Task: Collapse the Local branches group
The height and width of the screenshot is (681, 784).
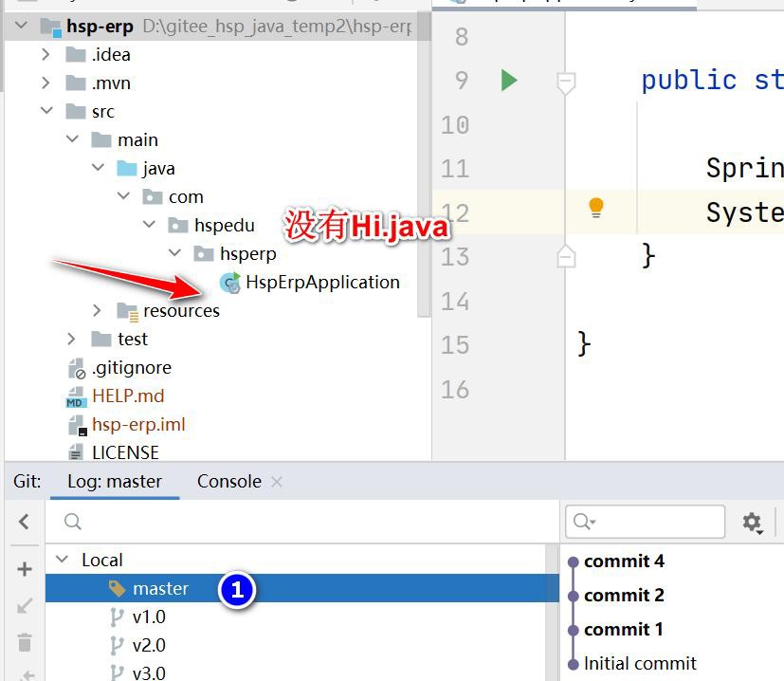Action: tap(64, 560)
